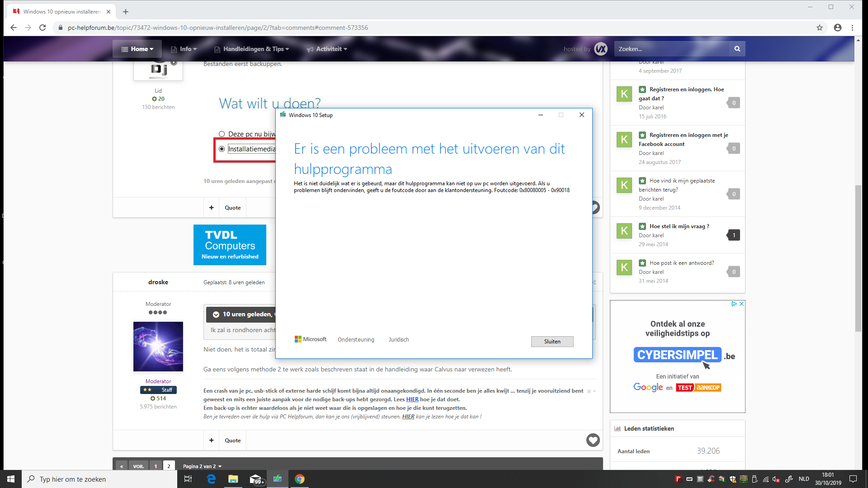Select the 'Deze pc nu bijwerken' radio option
Screen dimensions: 868x488
[x=222, y=134]
